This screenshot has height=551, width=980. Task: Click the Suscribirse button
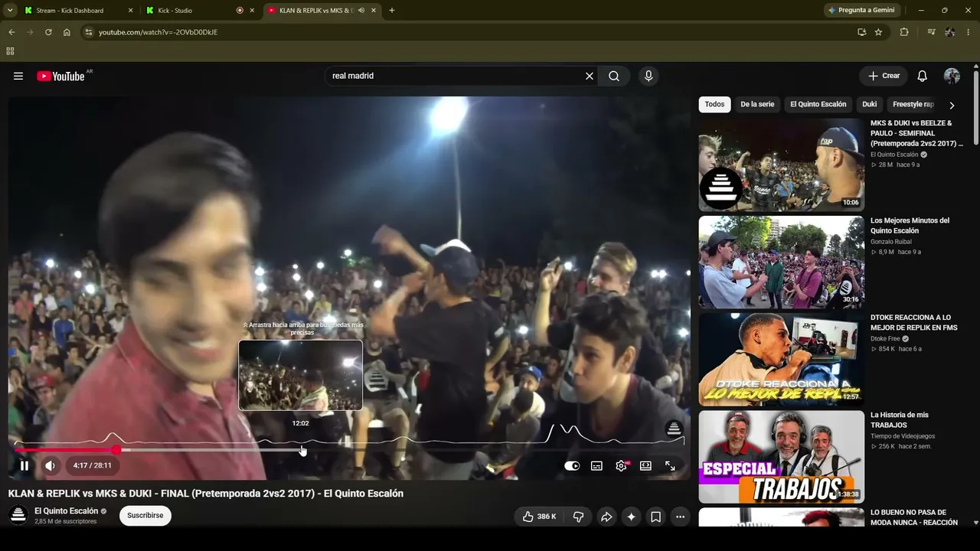145,516
